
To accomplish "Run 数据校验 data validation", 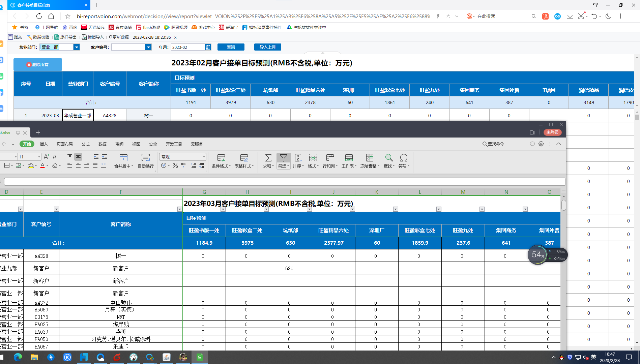I will click(38, 37).
